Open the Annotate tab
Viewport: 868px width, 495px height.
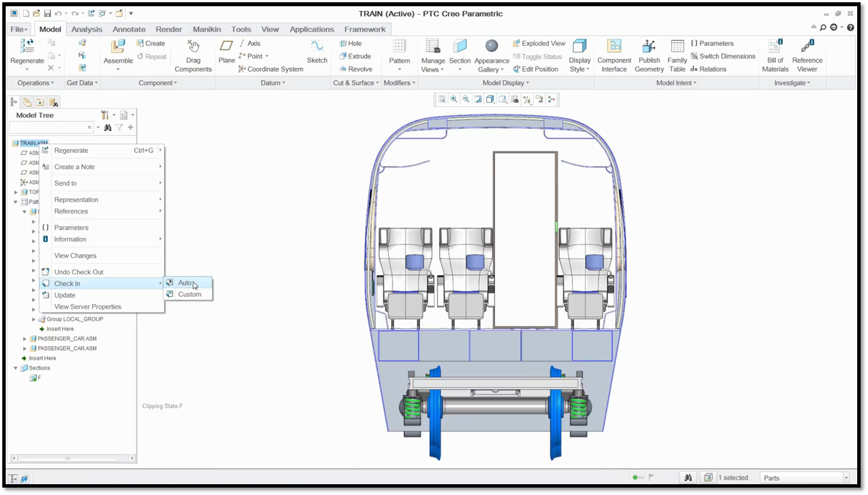click(129, 30)
